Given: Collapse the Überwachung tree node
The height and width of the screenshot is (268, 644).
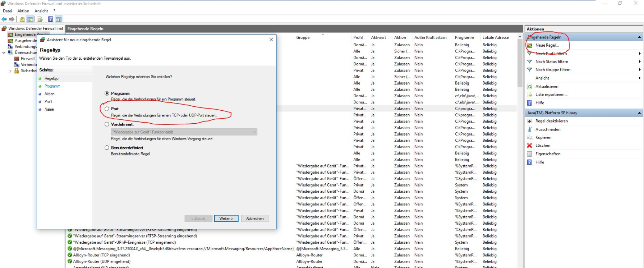Looking at the screenshot, I should point(4,53).
